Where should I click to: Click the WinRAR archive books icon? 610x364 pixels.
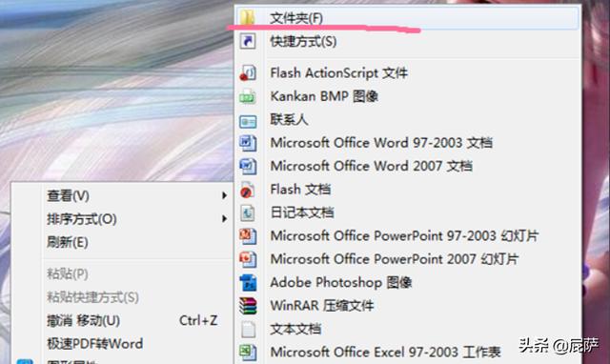[248, 306]
